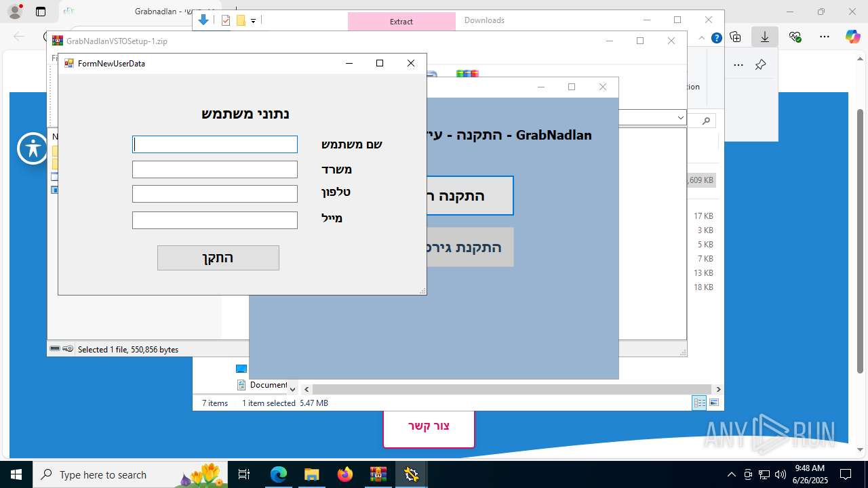Click Explorer navigation pane scroll down arrow
Image resolution: width=868 pixels, height=488 pixels.
click(293, 389)
